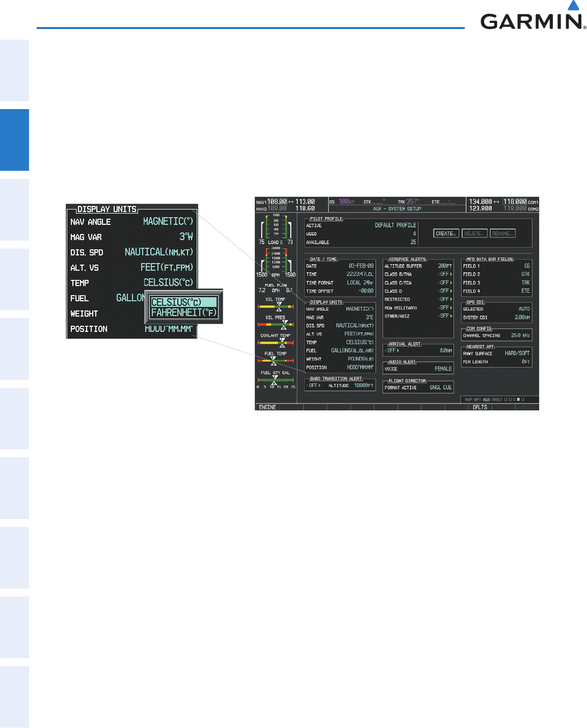This screenshot has height=728, width=587.
Task: Select the FUEL FLOW GPH readout
Action: point(276,288)
